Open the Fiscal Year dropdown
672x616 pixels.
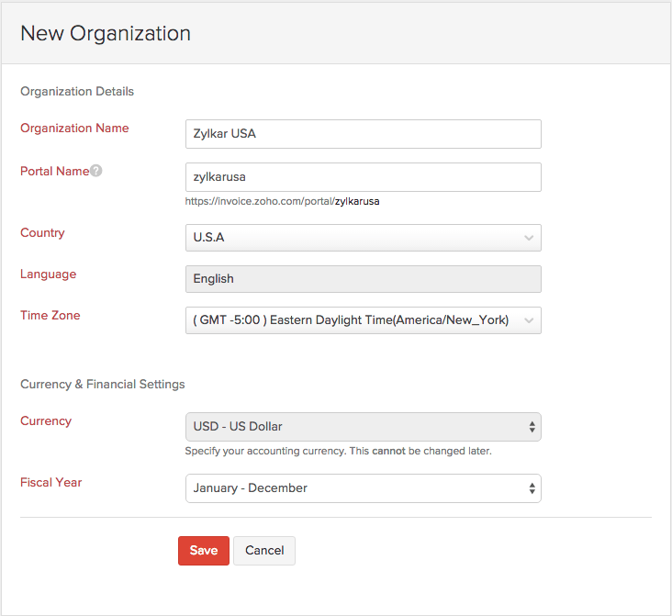[363, 488]
